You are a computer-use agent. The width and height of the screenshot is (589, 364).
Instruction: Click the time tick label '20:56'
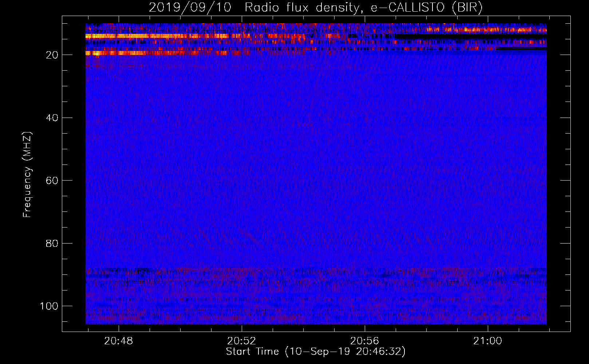(365, 341)
